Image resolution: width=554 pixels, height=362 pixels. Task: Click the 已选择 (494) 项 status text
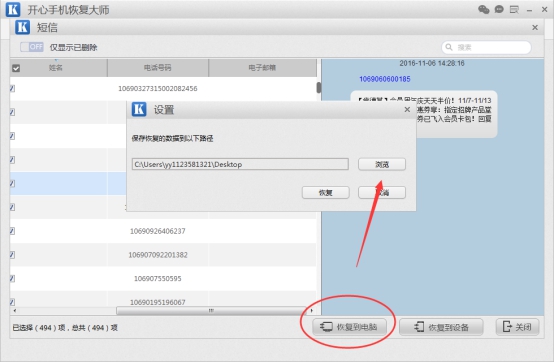point(39,328)
